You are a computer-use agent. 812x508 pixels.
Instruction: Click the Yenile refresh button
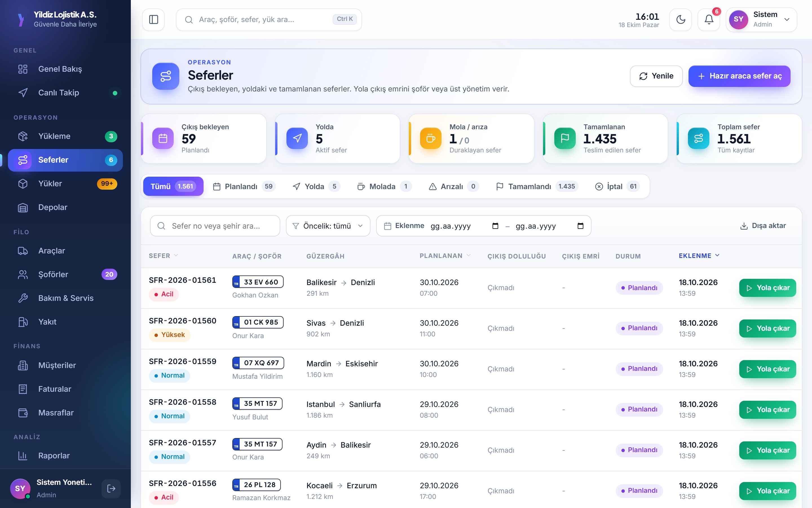(656, 76)
